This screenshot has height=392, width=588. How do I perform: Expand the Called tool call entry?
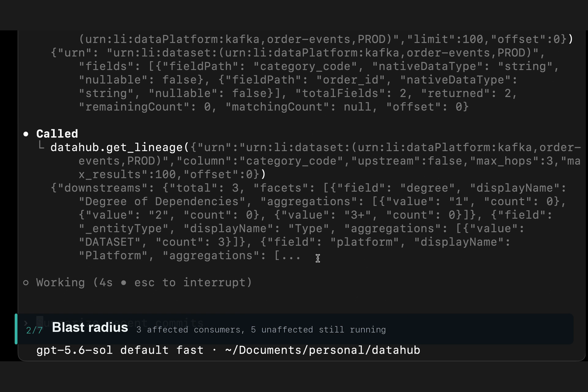coord(57,134)
